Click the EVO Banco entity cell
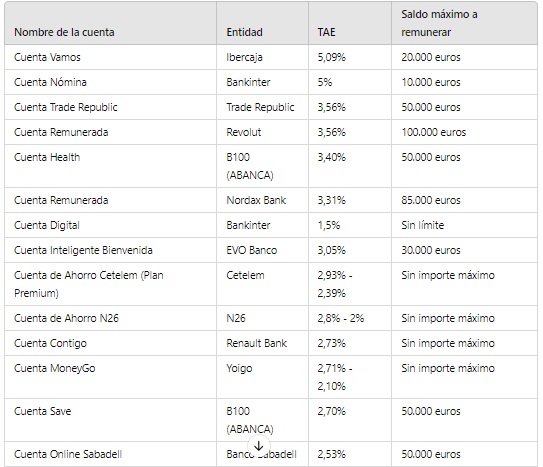Screen dimensions: 543x467 click(251, 250)
